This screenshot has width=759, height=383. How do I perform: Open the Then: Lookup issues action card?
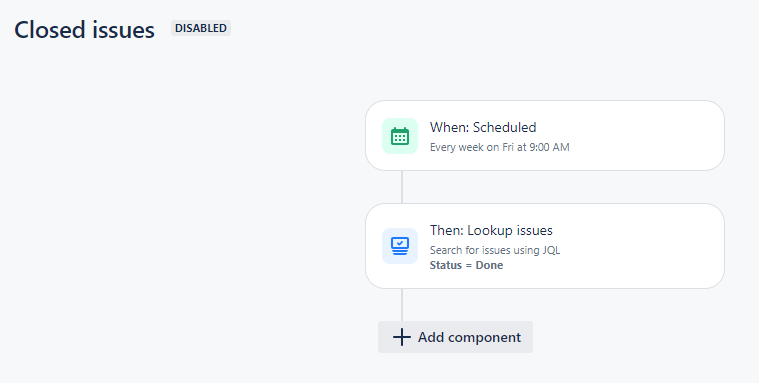545,246
